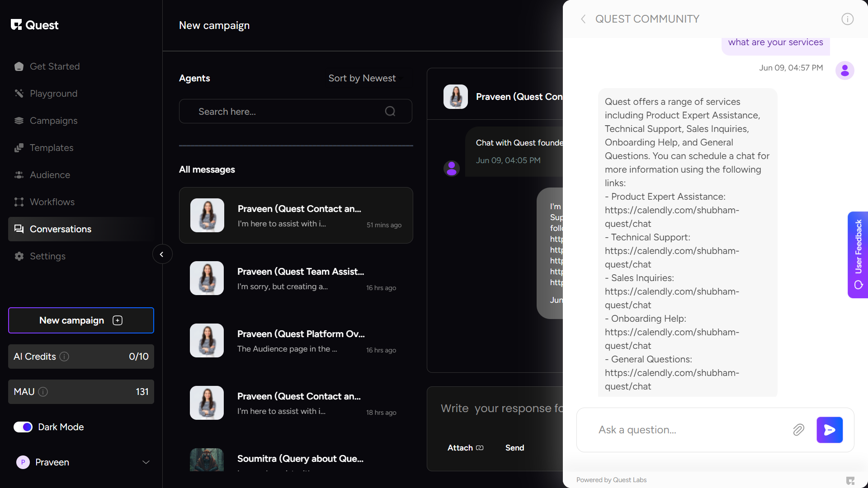This screenshot has height=488, width=868.
Task: Click the AI Credits info icon
Action: (x=64, y=357)
